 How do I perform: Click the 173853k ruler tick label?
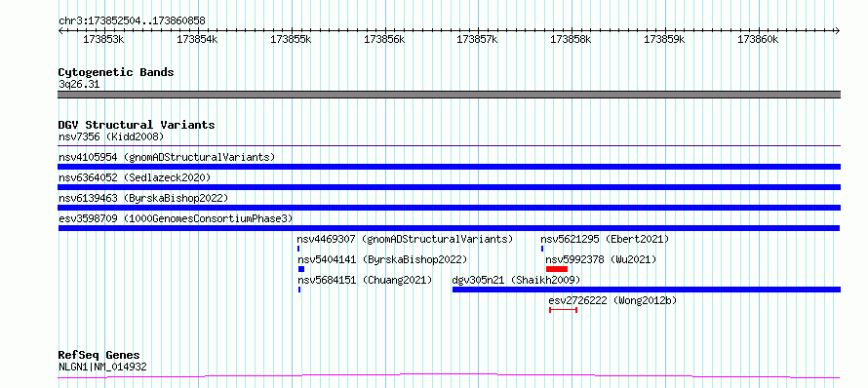click(x=103, y=39)
